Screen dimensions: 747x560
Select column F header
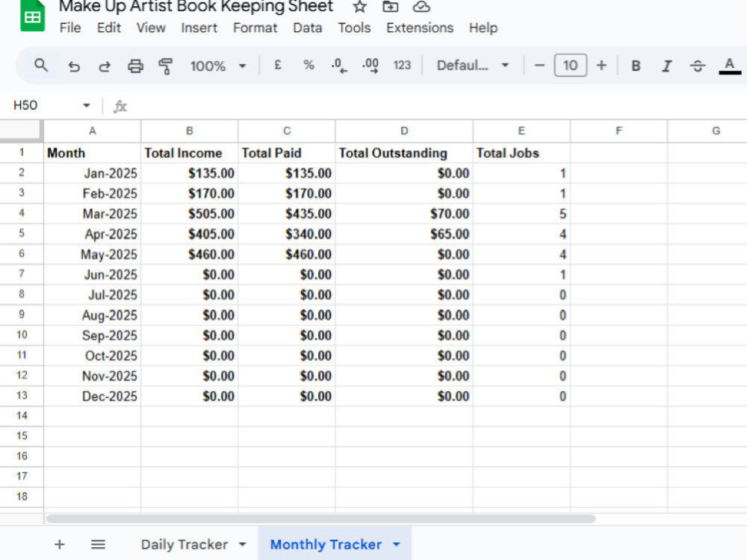tap(619, 131)
